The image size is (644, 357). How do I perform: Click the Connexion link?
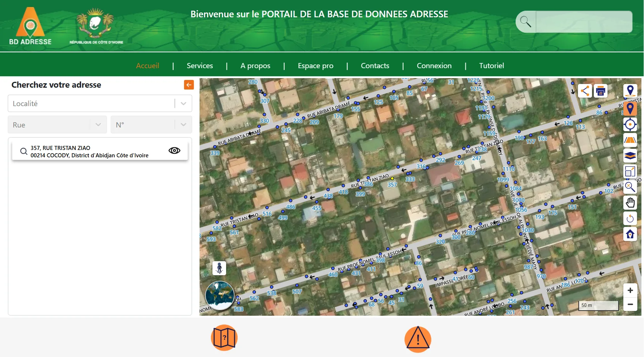(x=434, y=66)
